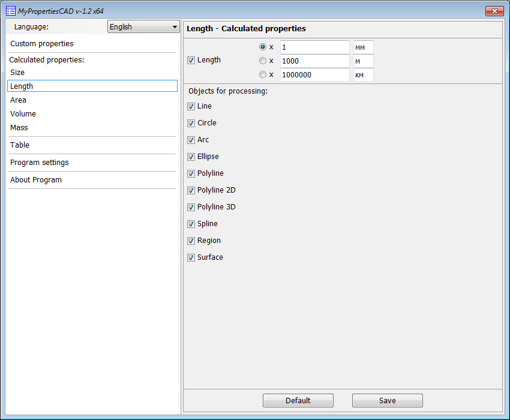This screenshot has width=510, height=420.
Task: Uncheck the Circle object checkbox
Action: tap(191, 123)
